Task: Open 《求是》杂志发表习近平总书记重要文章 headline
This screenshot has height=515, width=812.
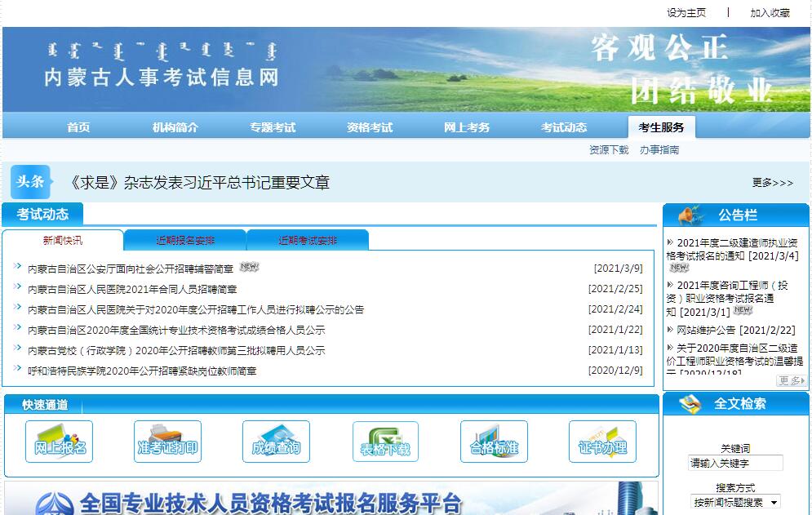Action: coord(200,183)
